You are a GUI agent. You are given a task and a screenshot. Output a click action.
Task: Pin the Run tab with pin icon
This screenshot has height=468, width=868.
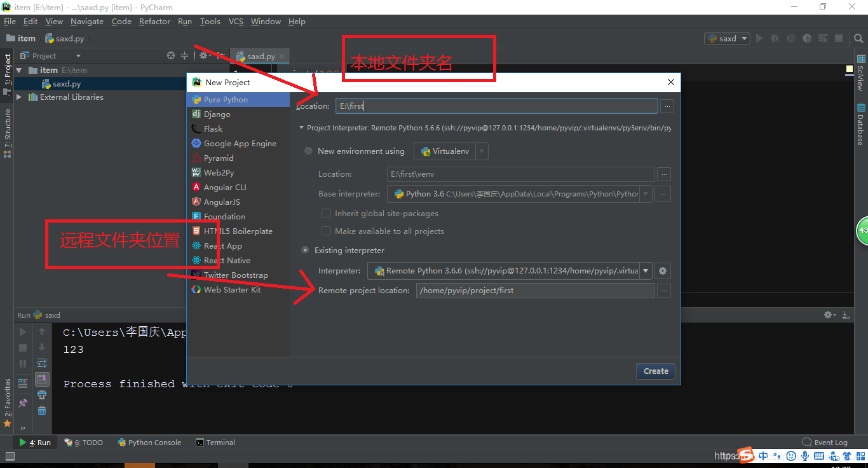pyautogui.click(x=23, y=403)
